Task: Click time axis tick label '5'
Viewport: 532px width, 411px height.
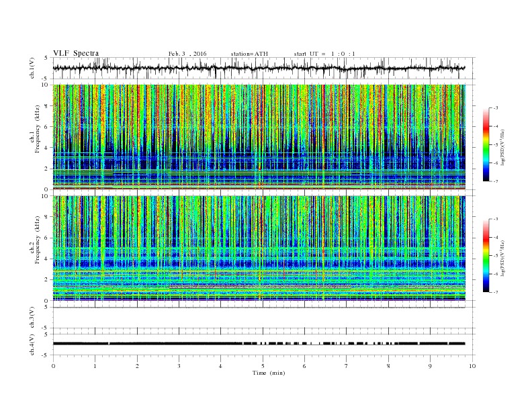Action: pos(263,366)
